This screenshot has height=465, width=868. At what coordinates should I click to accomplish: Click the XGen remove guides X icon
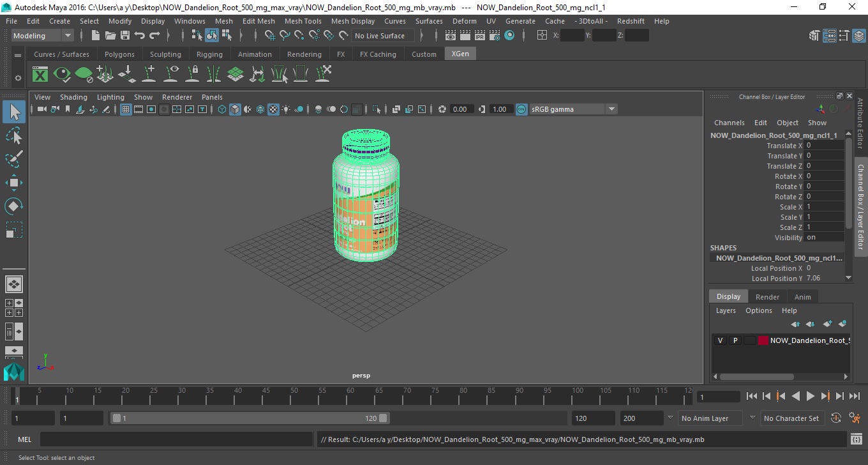323,74
